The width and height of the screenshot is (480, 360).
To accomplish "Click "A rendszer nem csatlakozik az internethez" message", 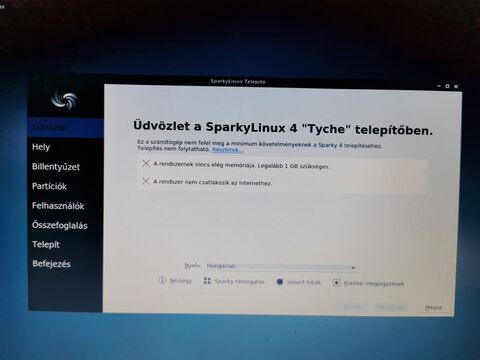I will click(212, 182).
